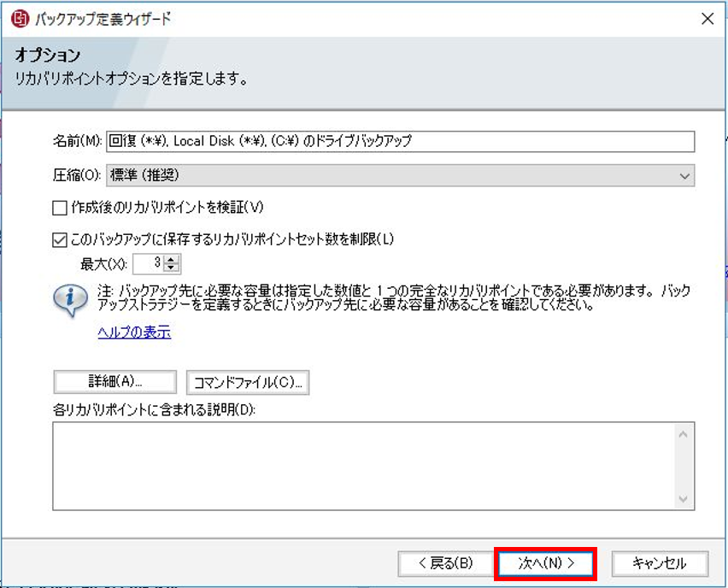Open the 詳細(A)... advanced settings button

[x=114, y=383]
